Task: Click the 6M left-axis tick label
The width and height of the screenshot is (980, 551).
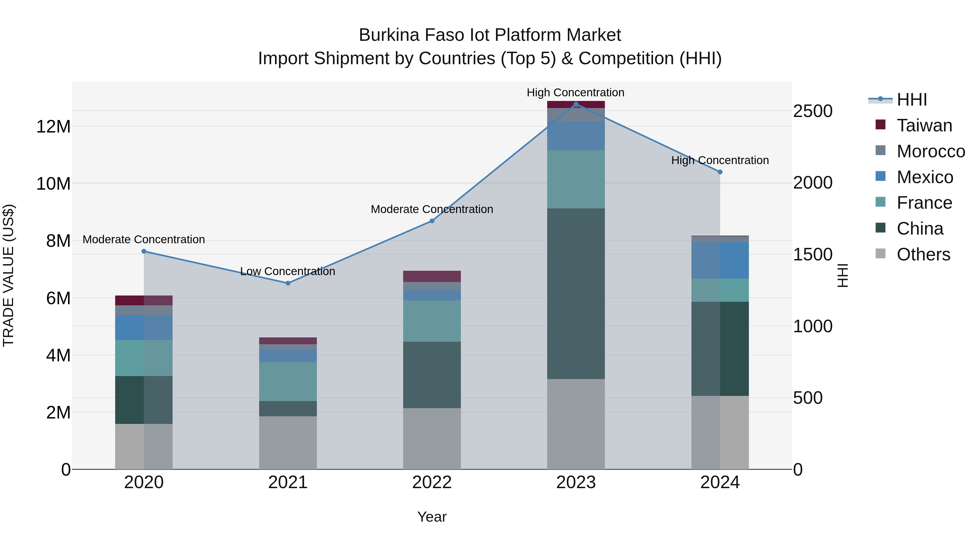Action: pos(58,298)
